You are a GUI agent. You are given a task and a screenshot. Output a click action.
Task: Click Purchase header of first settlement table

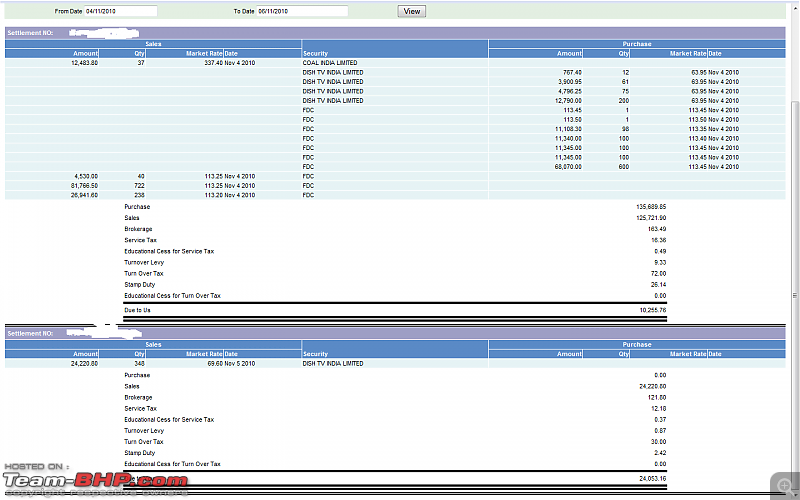[x=637, y=44]
